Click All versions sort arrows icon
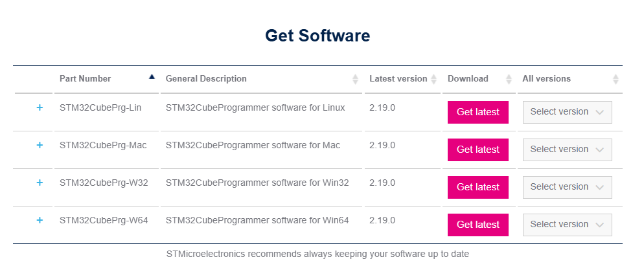Screen dimensions: 644x268 click(615, 79)
